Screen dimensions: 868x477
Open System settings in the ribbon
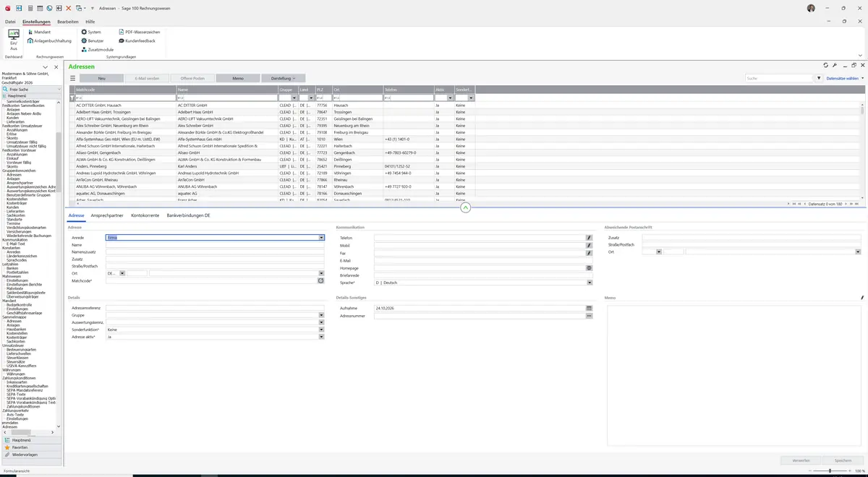[91, 33]
